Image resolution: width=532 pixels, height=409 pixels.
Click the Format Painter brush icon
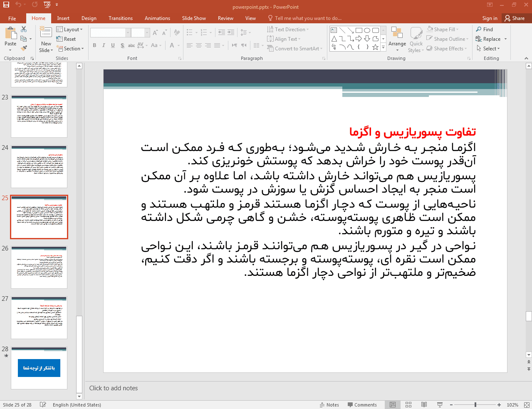[24, 48]
